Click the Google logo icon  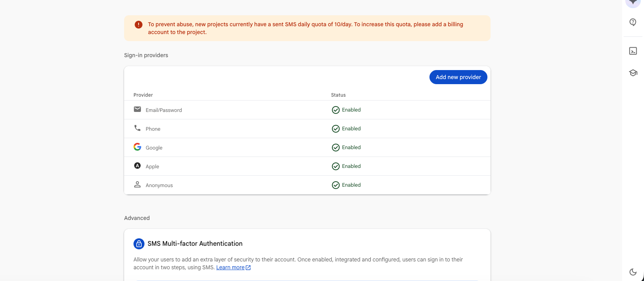coord(137,147)
